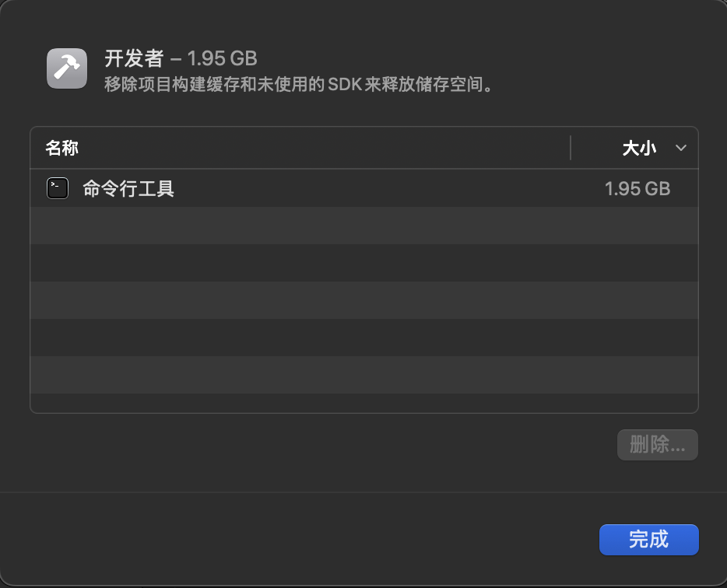Click the second empty row in the list
The width and height of the screenshot is (727, 588).
(x=363, y=263)
